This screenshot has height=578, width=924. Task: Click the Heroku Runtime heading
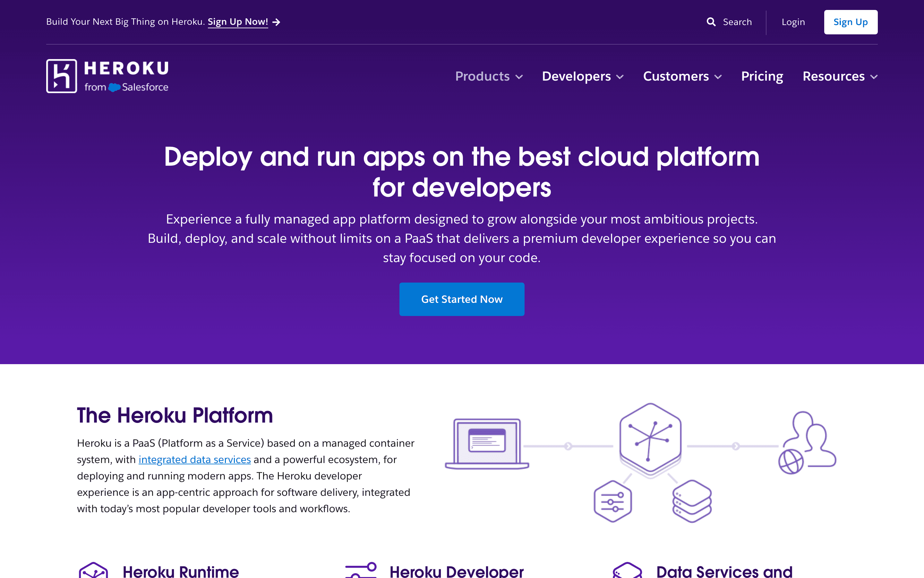181,571
